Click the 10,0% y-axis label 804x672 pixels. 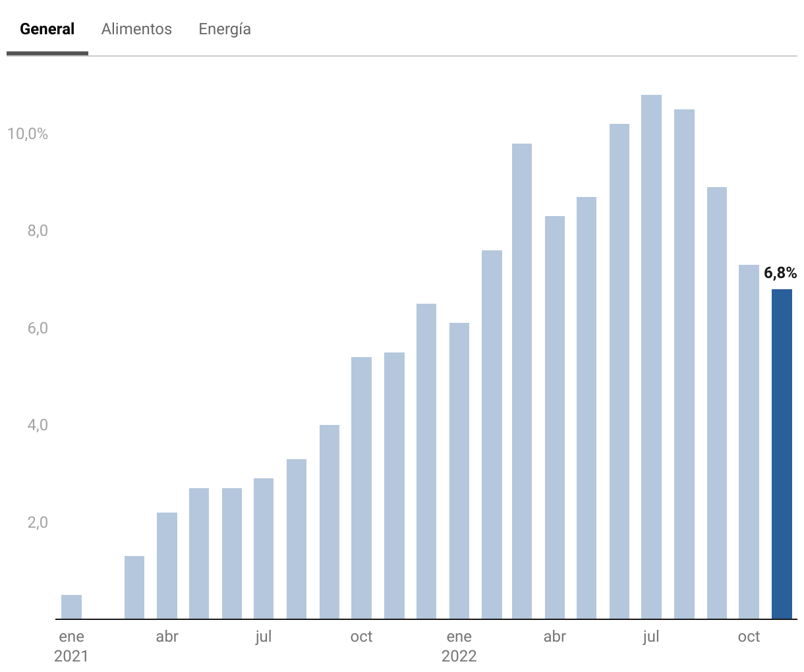[x=28, y=134]
